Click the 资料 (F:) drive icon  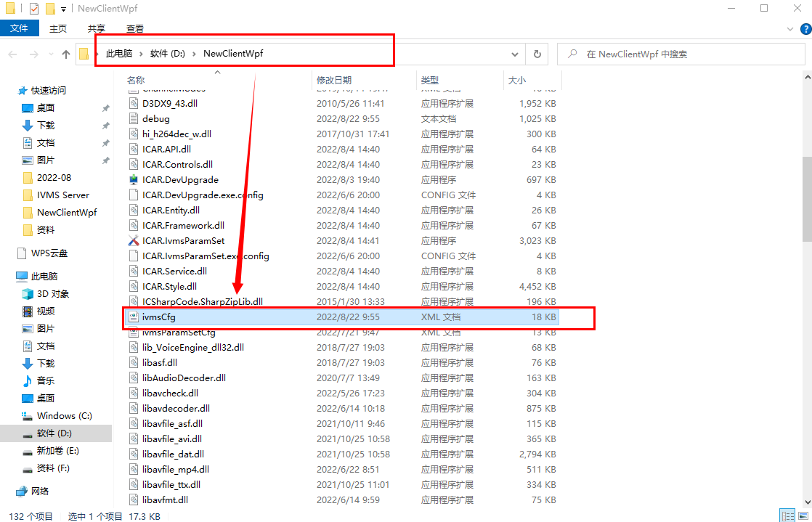pyautogui.click(x=28, y=469)
